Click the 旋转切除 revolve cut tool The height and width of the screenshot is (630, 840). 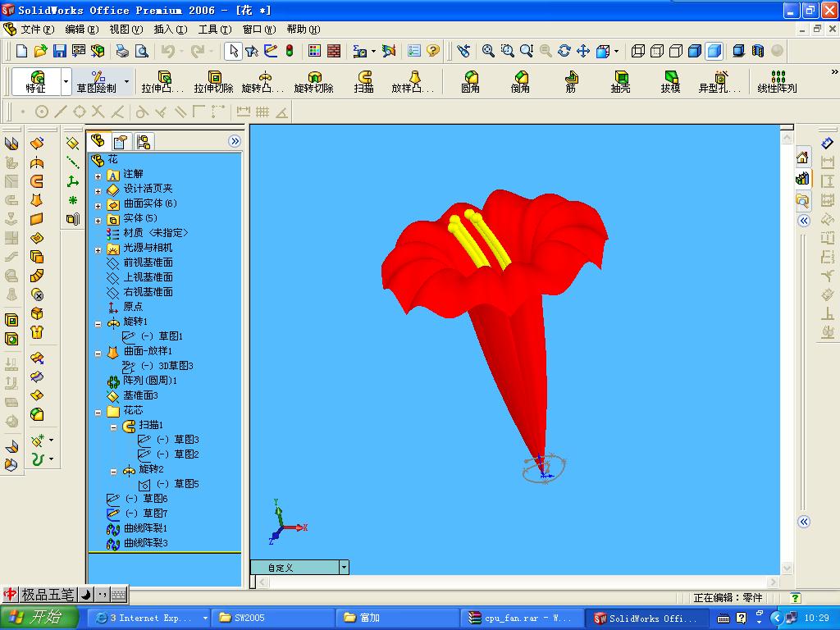tap(313, 82)
